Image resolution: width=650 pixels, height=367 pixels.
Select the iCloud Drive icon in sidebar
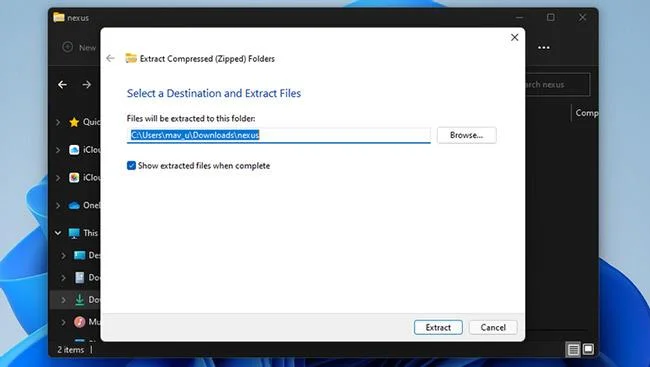(x=74, y=150)
